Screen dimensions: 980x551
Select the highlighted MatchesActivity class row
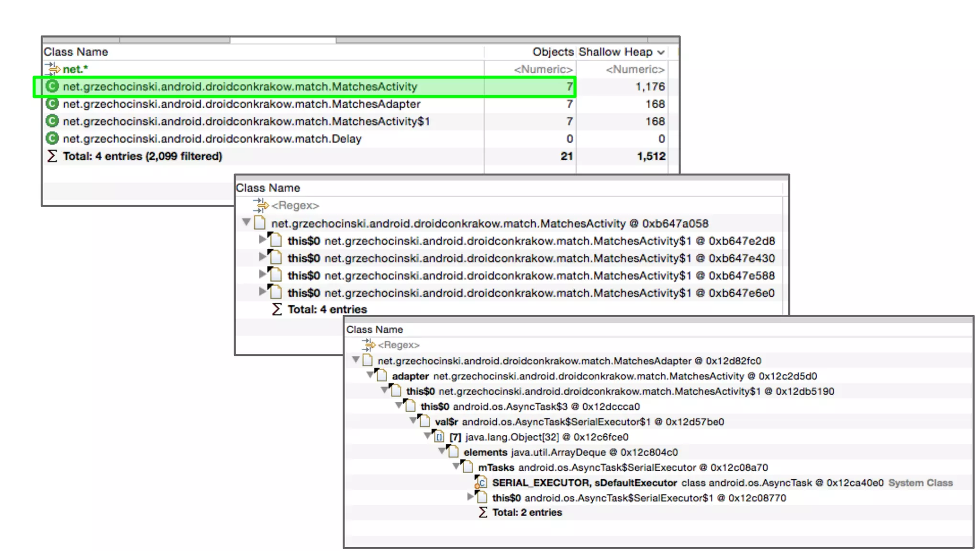click(239, 87)
